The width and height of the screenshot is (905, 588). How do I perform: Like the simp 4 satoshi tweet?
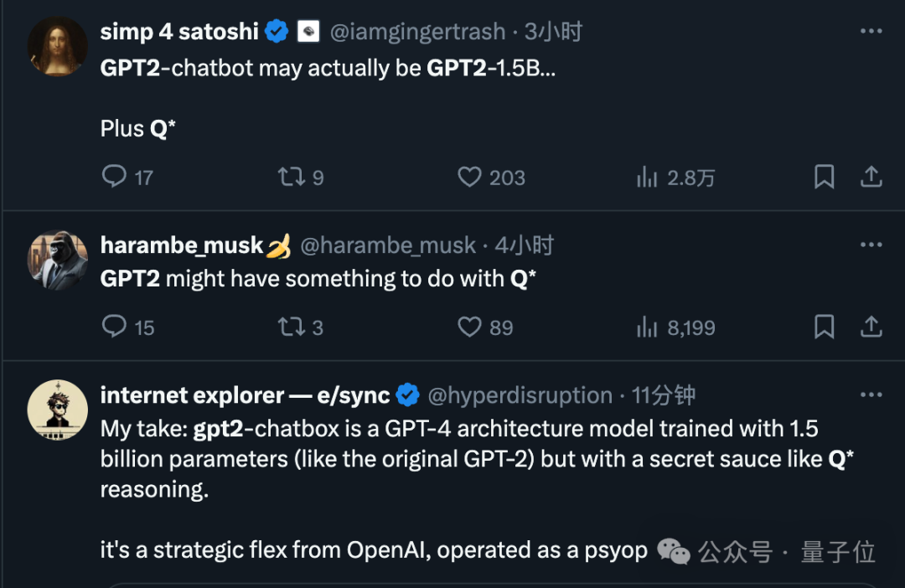(x=469, y=177)
